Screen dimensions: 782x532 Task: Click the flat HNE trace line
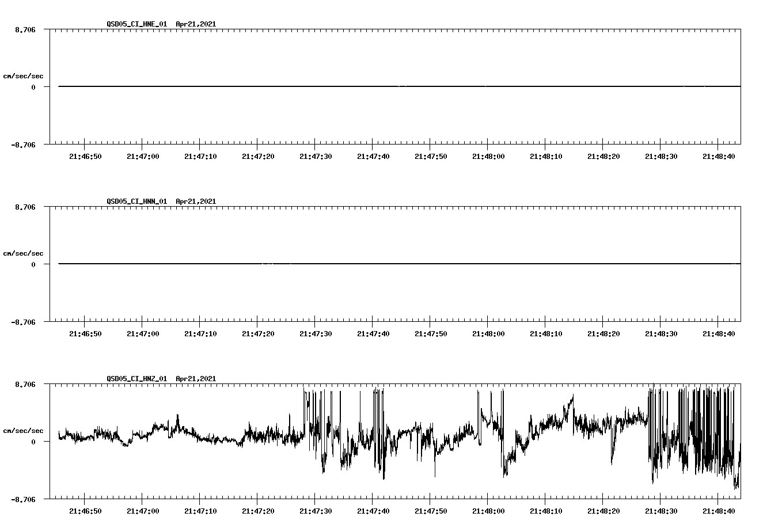point(346,86)
